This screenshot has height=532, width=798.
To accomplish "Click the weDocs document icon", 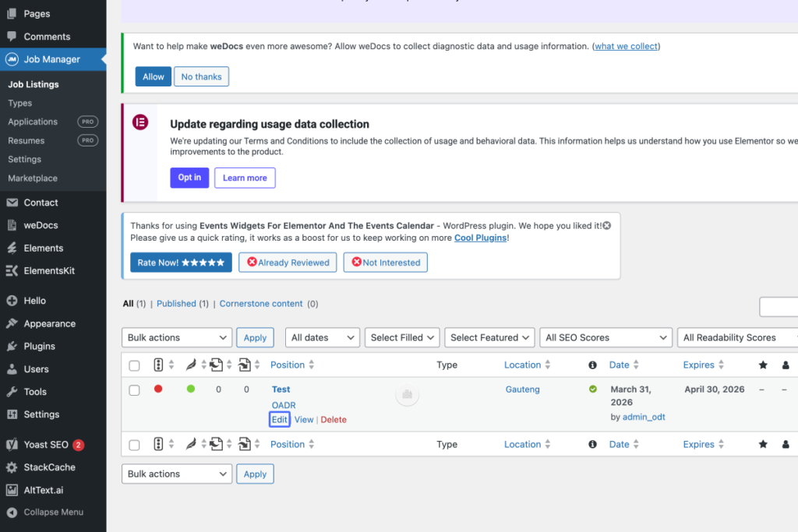I will pyautogui.click(x=12, y=225).
